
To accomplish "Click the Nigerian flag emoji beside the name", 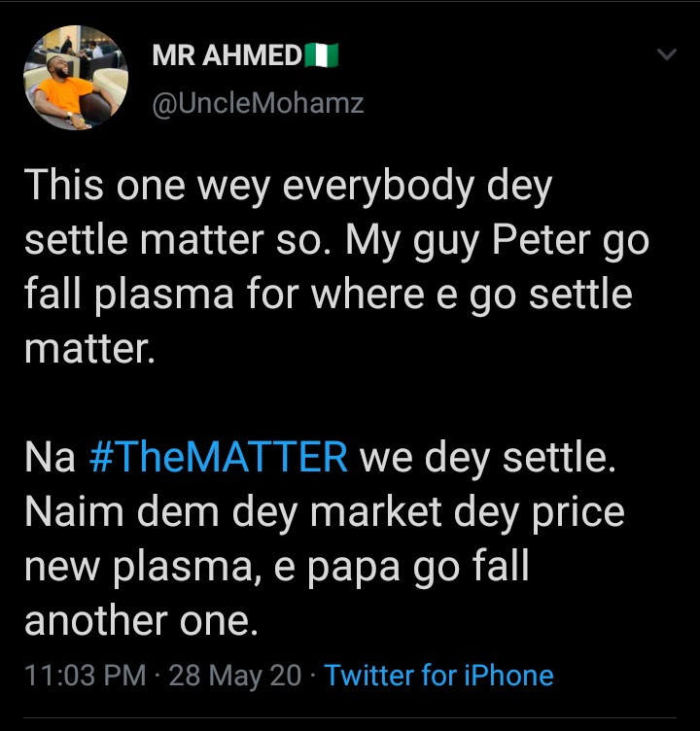I will (x=322, y=56).
